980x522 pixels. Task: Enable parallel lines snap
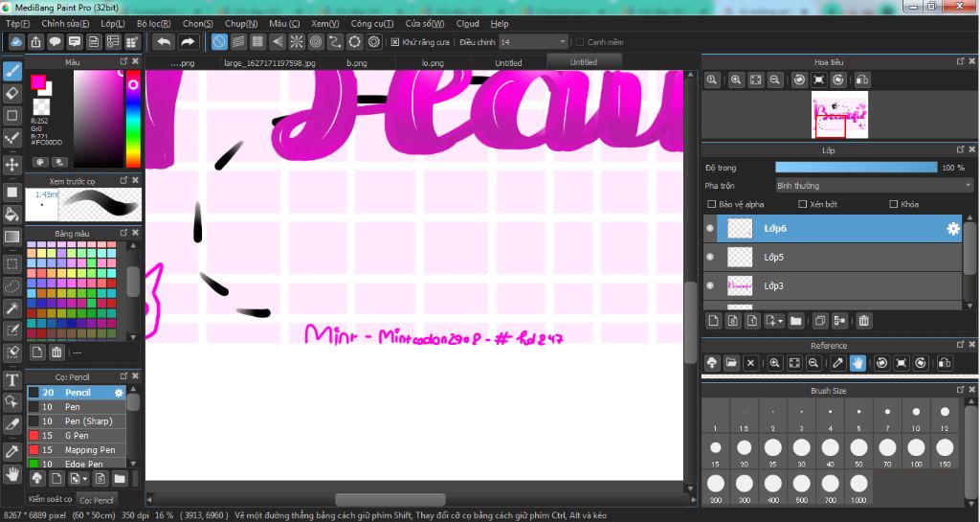(x=238, y=42)
